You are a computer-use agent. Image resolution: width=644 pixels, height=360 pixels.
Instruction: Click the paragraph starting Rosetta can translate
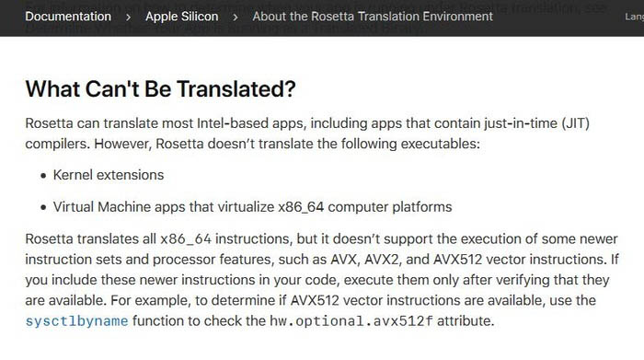pos(307,134)
